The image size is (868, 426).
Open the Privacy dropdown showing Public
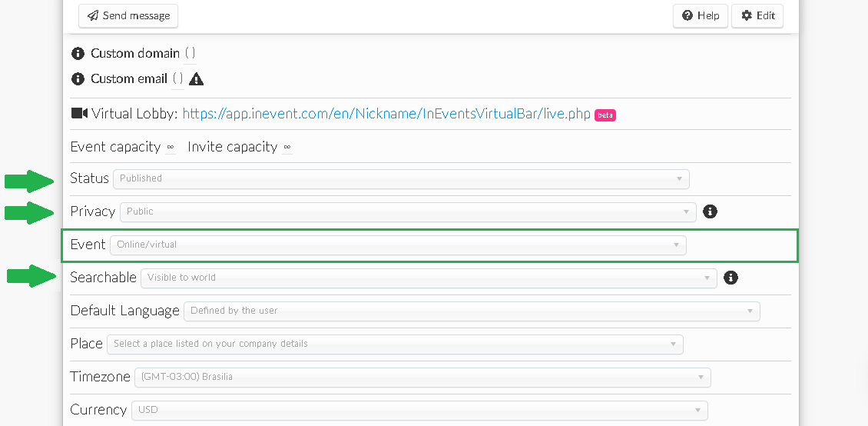[408, 211]
